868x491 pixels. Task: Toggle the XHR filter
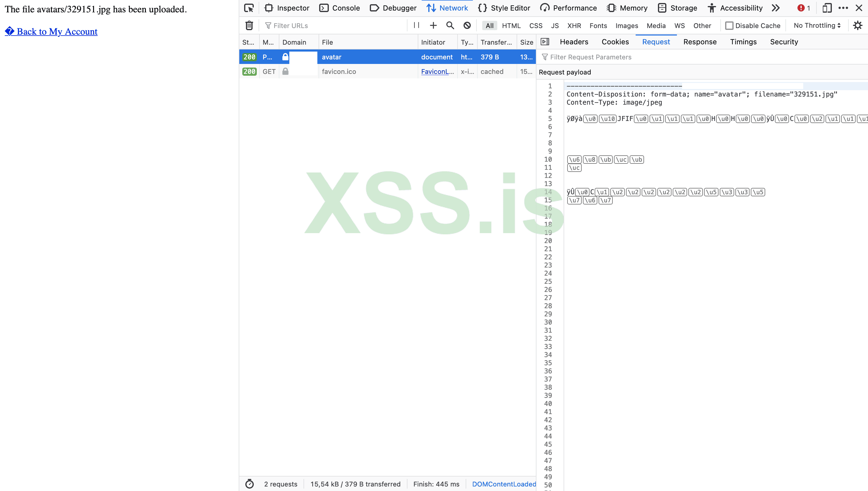[x=574, y=26]
